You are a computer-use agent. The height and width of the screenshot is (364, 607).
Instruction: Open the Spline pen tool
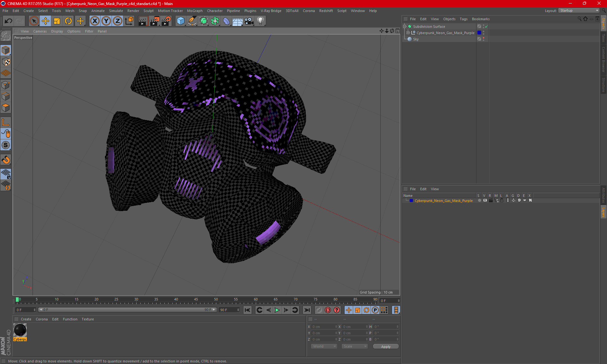[x=192, y=21]
